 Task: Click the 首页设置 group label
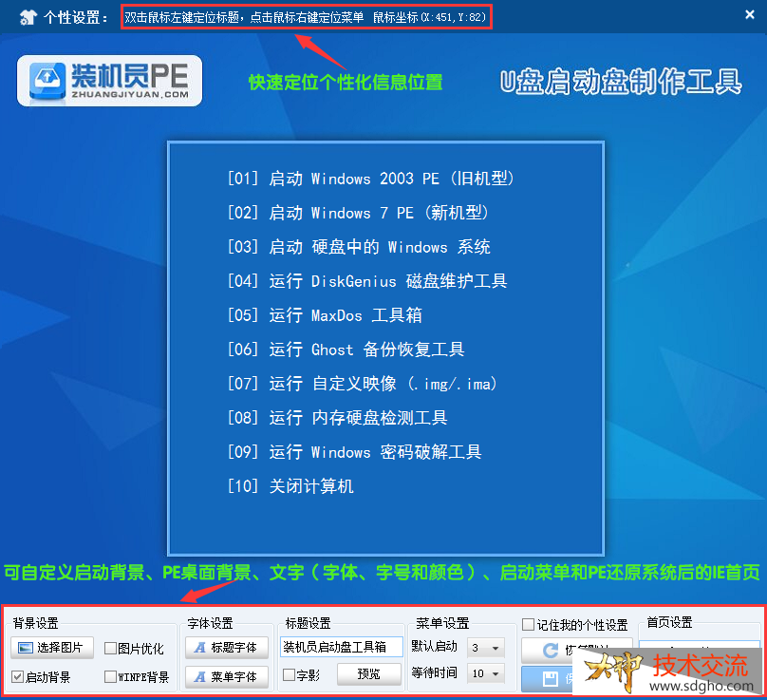click(669, 622)
